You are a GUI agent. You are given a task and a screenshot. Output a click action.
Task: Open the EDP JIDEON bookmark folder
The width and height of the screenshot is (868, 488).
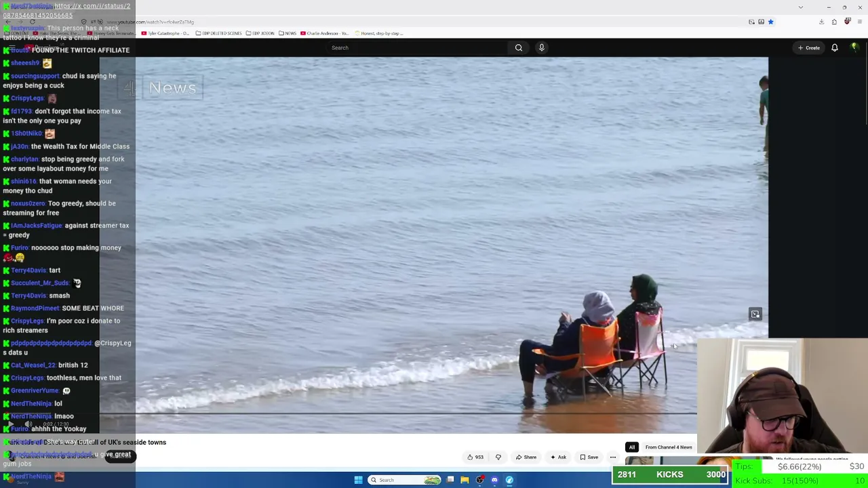(261, 33)
